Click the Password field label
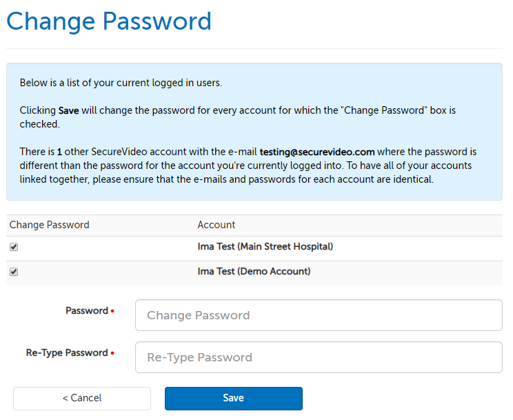This screenshot has width=513, height=420. [87, 311]
